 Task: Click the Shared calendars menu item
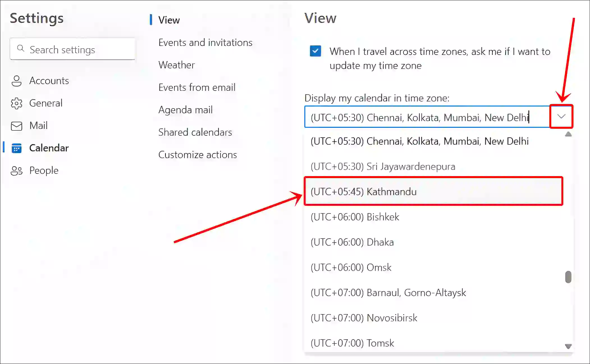pos(196,132)
